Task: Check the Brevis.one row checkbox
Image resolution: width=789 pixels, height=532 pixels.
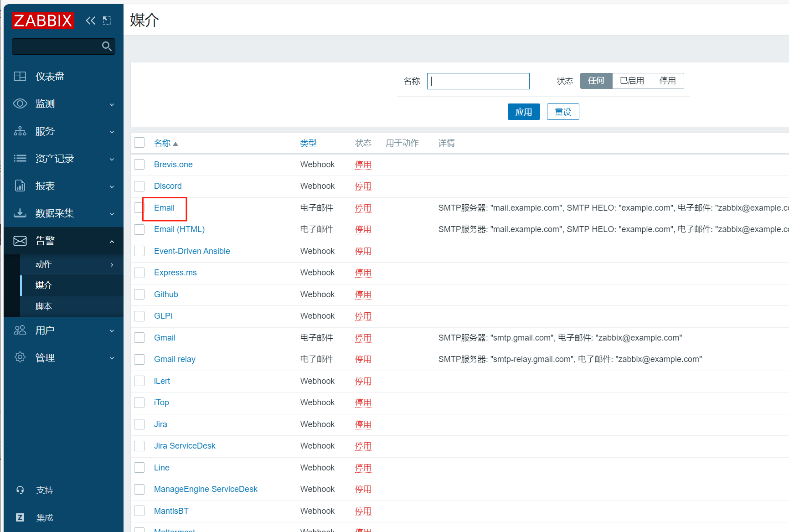Action: click(x=139, y=164)
